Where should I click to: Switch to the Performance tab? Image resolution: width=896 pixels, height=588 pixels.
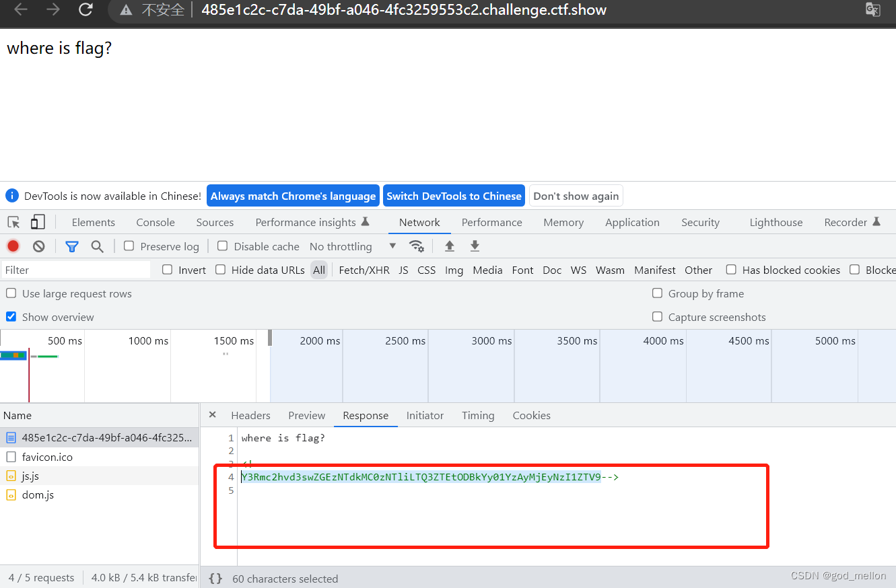(x=492, y=222)
